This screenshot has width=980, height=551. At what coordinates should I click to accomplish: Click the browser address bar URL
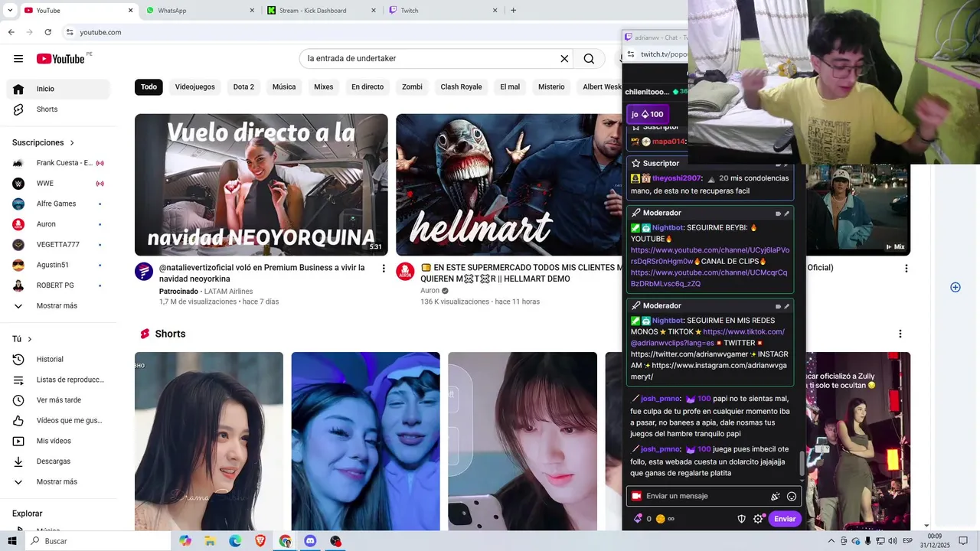(x=100, y=32)
